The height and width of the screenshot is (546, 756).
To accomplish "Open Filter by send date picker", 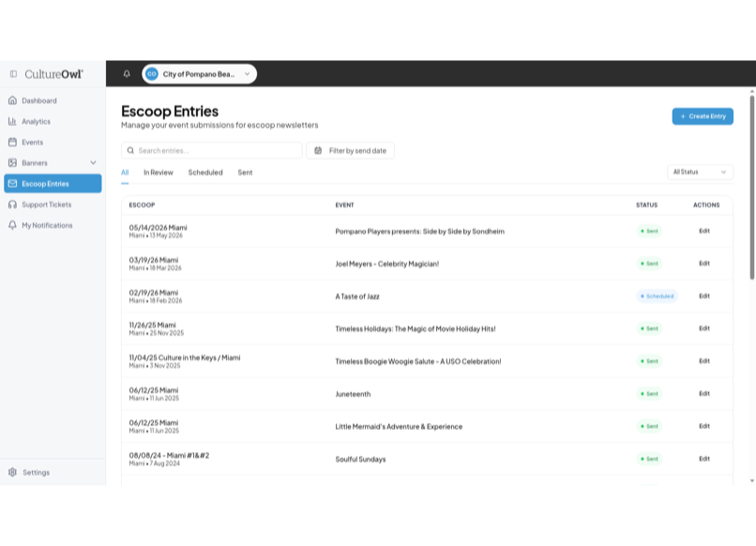I will pyautogui.click(x=351, y=150).
